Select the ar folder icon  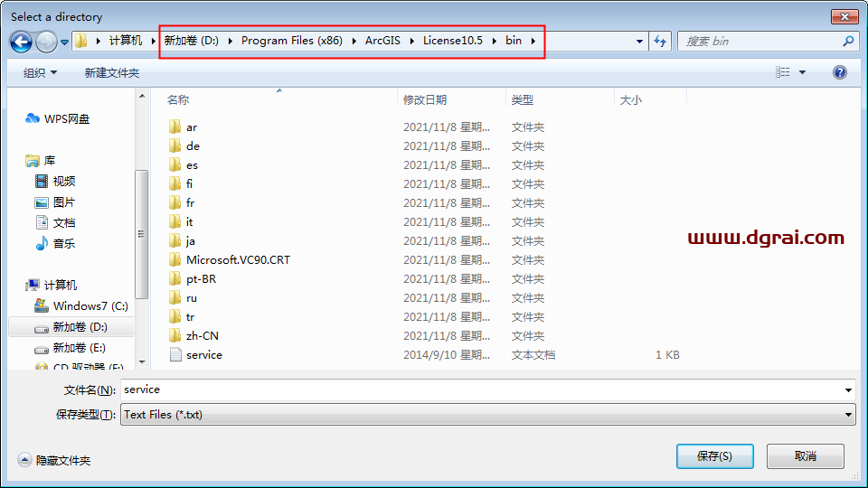click(x=175, y=127)
